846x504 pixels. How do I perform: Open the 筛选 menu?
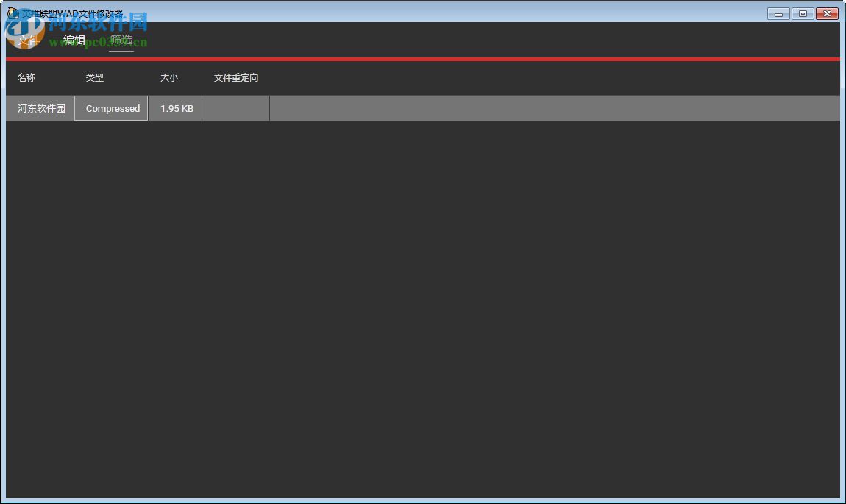point(121,40)
